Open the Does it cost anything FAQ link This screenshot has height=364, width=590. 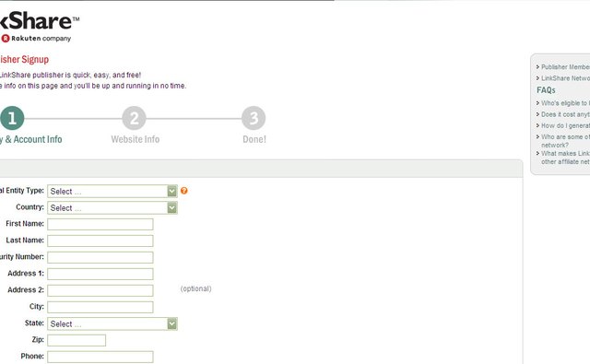[x=565, y=114]
